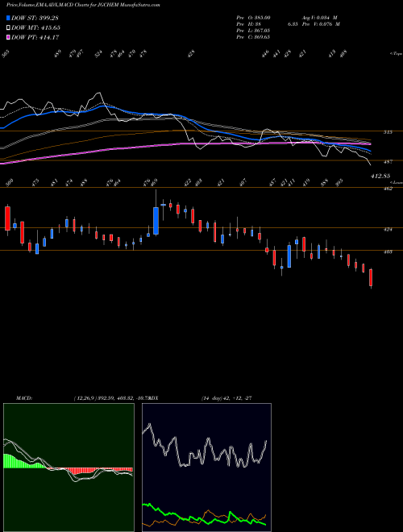This screenshot has height=532, width=403.
Task: Click the 462 axis level label
Action: click(x=388, y=189)
